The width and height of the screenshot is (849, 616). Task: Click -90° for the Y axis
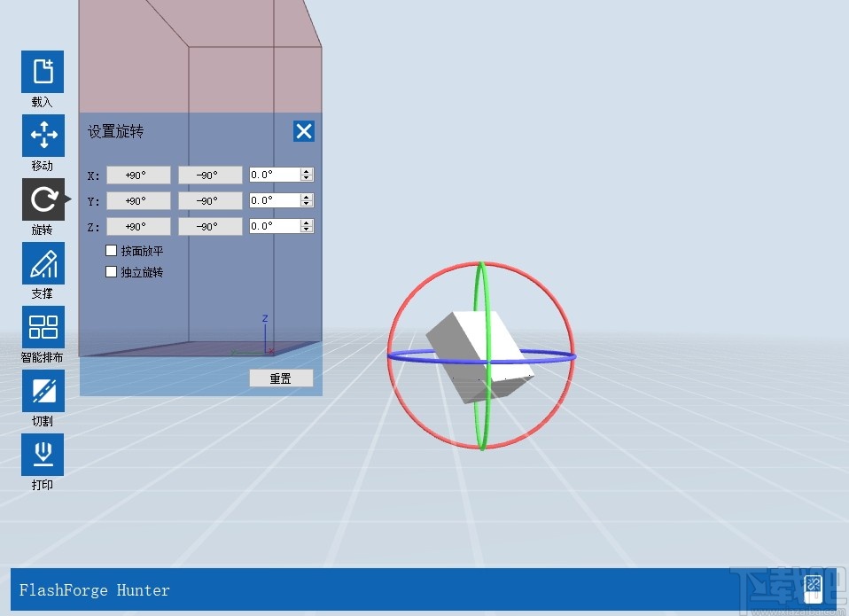coord(209,200)
